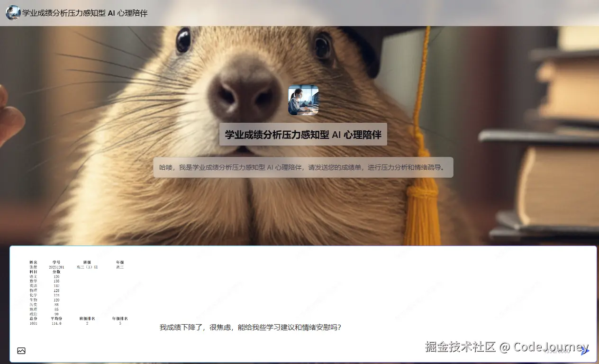Viewport: 599px width, 364px height.
Task: Open the AI companion avatar above the title
Action: [x=303, y=100]
